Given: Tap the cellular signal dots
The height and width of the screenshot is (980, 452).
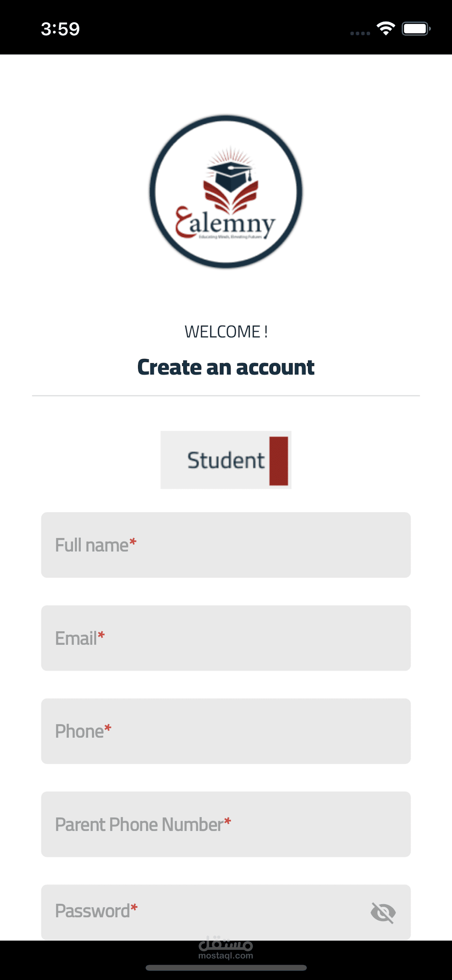Looking at the screenshot, I should 360,34.
